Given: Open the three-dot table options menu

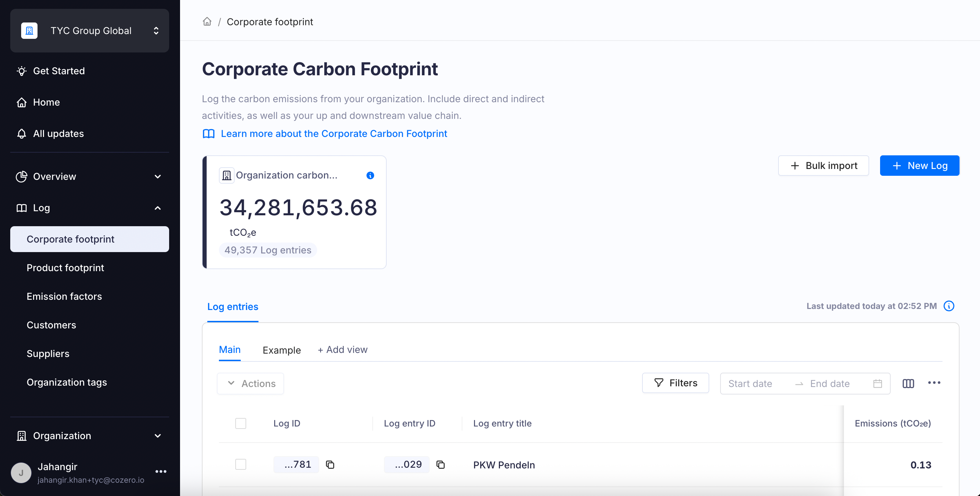Looking at the screenshot, I should click(x=934, y=383).
